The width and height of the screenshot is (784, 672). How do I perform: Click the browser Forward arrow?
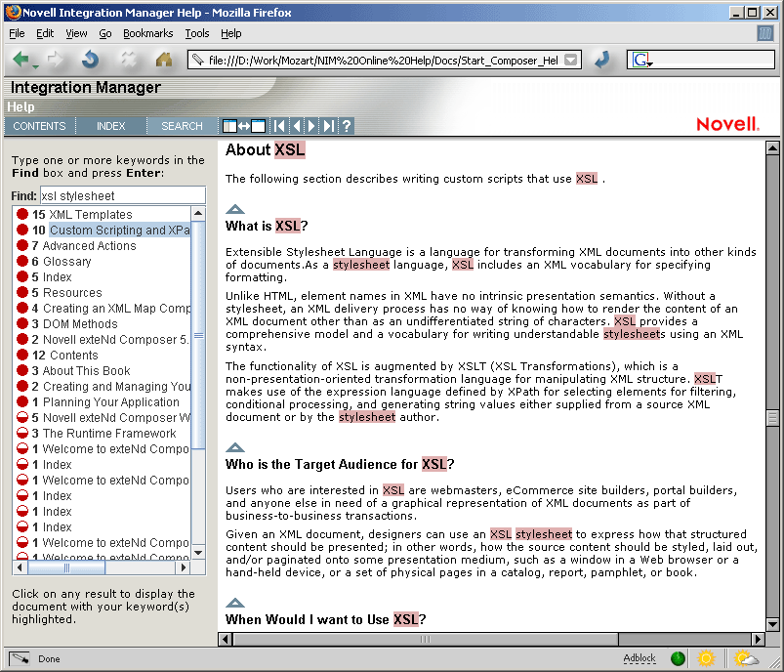55,60
